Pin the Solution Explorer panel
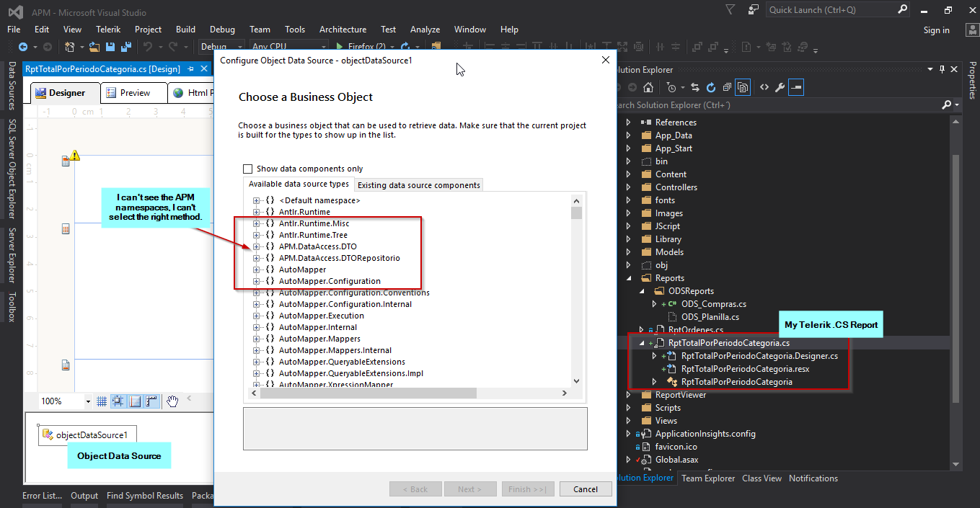 point(942,69)
